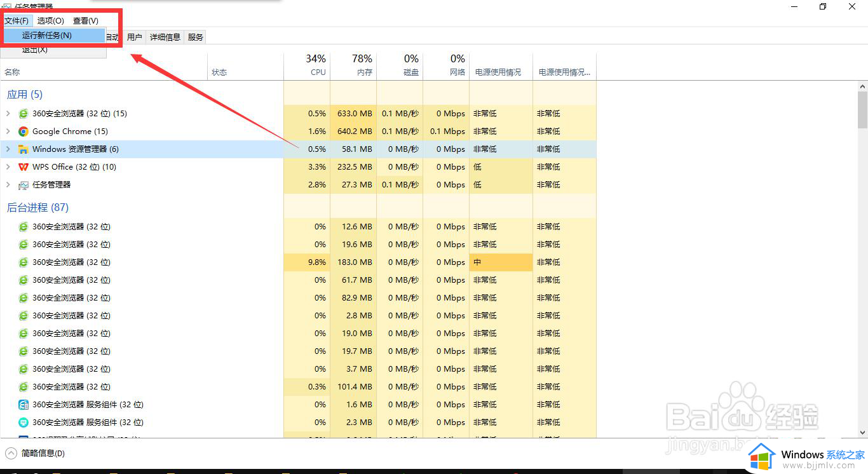Sort by the 名称 column header

coord(104,67)
